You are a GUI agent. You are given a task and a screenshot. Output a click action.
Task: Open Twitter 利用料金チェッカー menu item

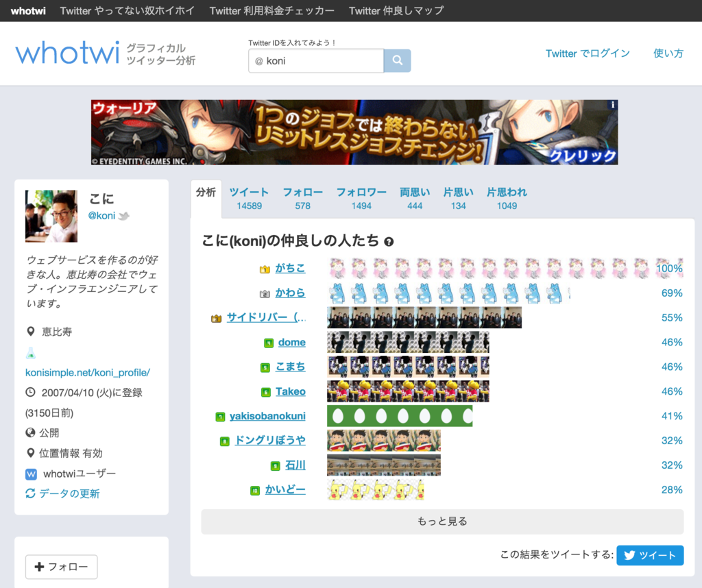point(271,11)
